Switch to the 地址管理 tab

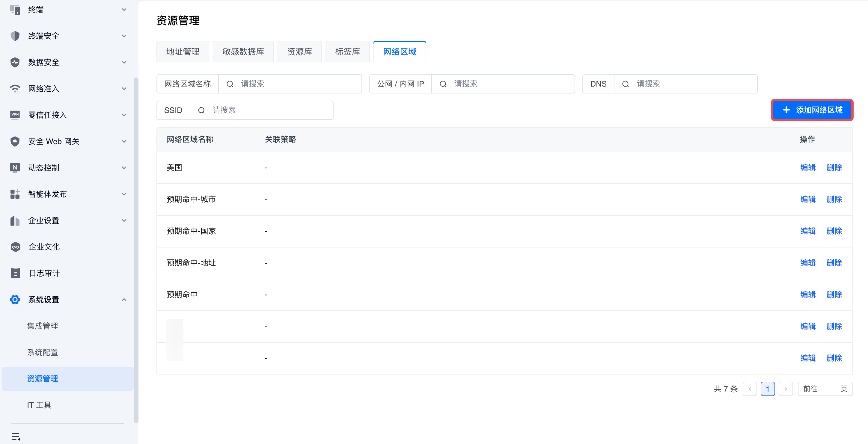click(x=183, y=52)
